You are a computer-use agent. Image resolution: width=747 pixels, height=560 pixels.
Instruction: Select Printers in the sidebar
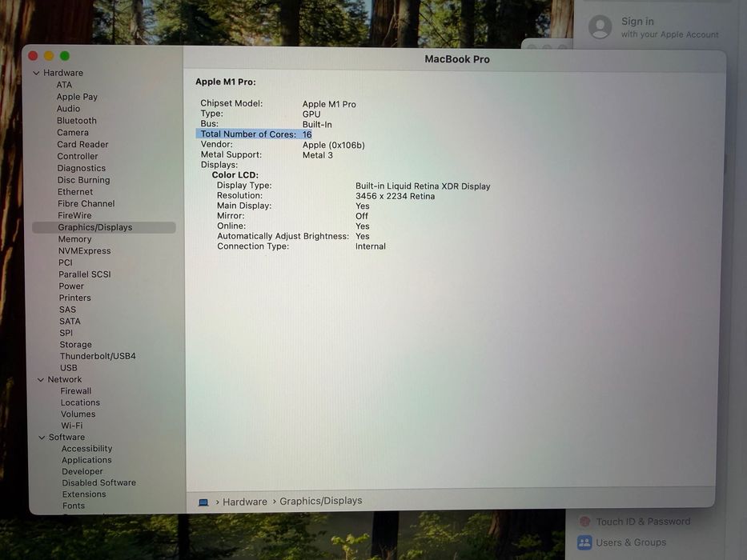(x=74, y=298)
